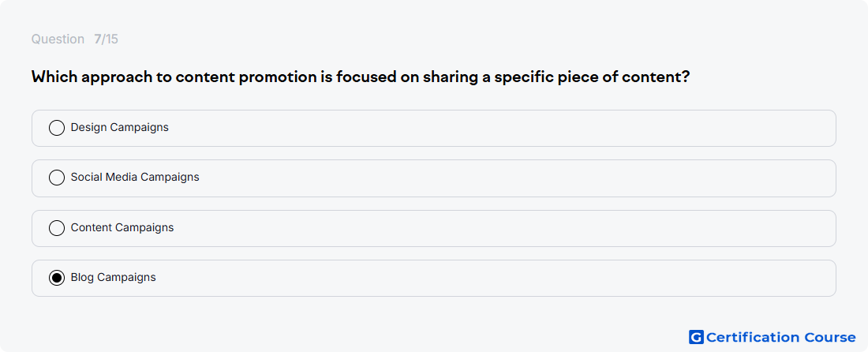Select the Design Campaigns radio button
Screen dimensions: 868x352
pyautogui.click(x=57, y=128)
